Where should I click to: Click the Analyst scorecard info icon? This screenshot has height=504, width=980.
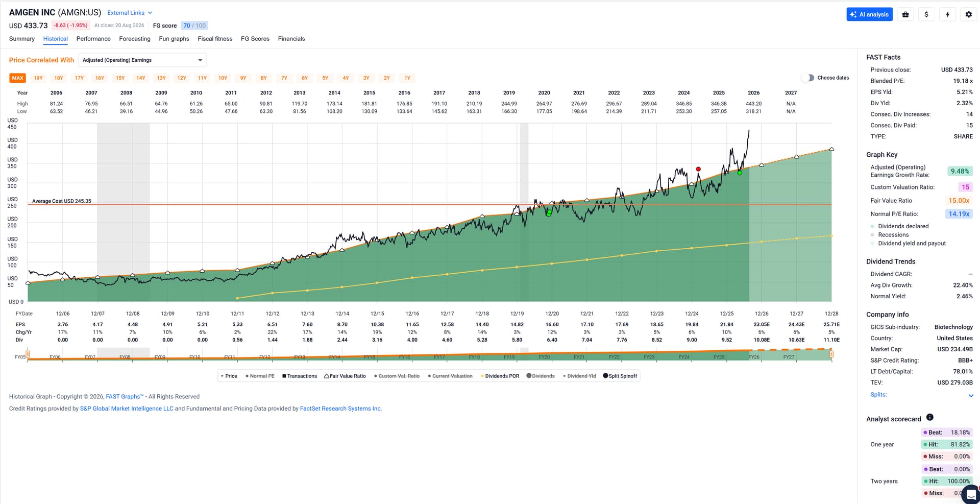[x=929, y=417]
